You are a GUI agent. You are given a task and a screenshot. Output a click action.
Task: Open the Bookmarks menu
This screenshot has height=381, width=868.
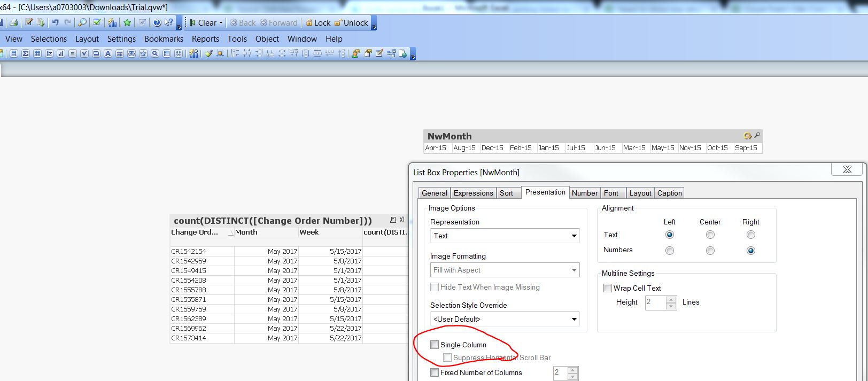click(x=164, y=39)
